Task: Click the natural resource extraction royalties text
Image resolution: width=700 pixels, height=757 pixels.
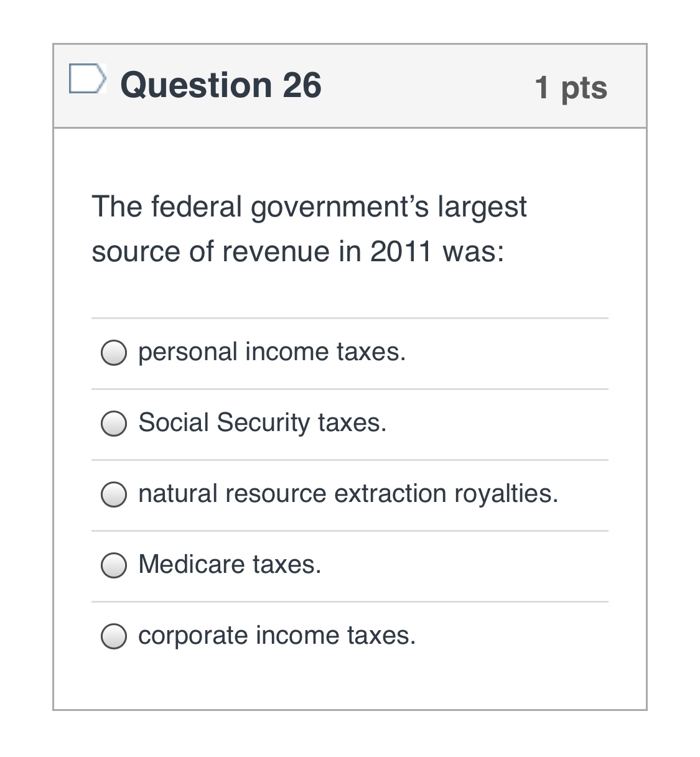Action: [x=347, y=494]
